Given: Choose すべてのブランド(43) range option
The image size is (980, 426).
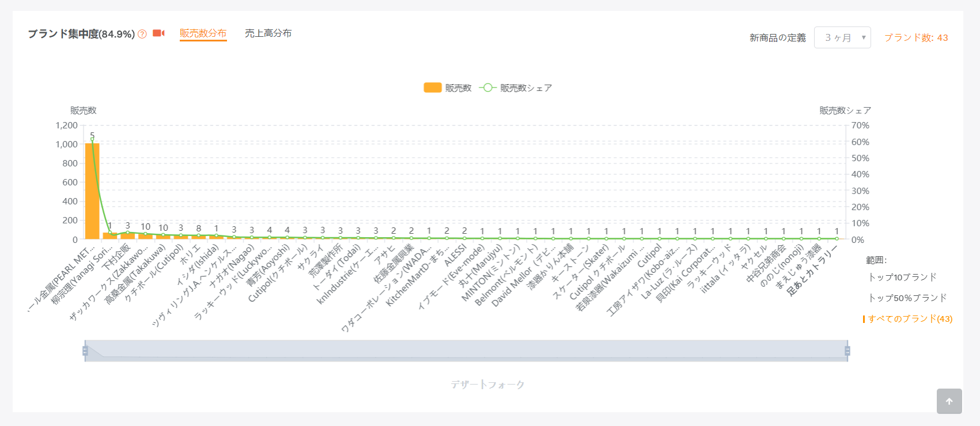Looking at the screenshot, I should 910,319.
